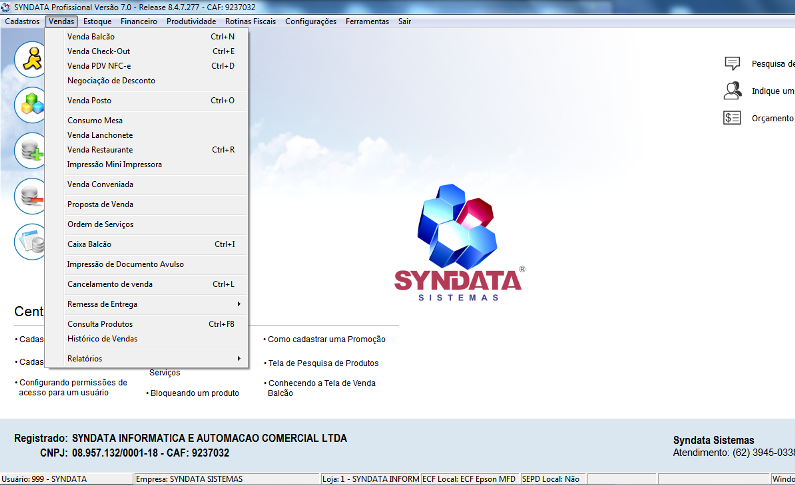Click the Atendimento phone number text
795x485 pixels.
click(734, 453)
